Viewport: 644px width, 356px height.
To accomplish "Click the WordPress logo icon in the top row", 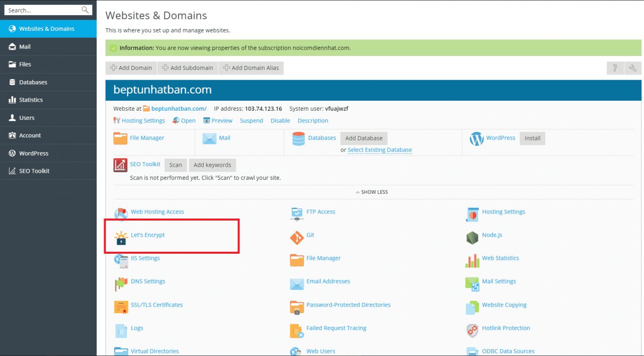I will click(476, 138).
